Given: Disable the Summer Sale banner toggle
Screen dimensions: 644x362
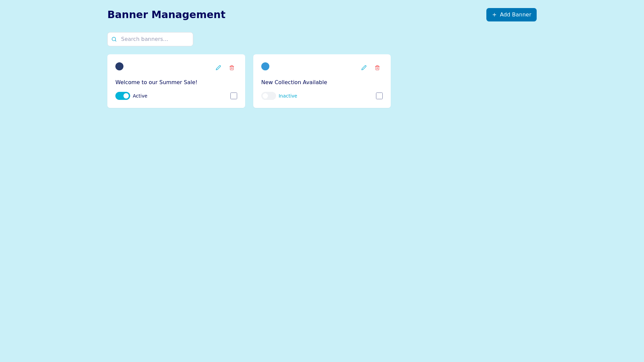Looking at the screenshot, I should pyautogui.click(x=123, y=96).
